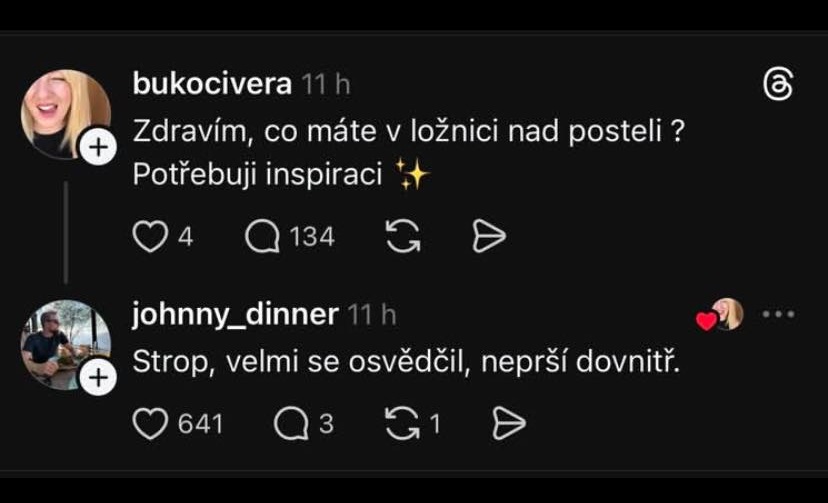The width and height of the screenshot is (828, 503).
Task: Repost johnny_dinner's reply
Action: [402, 424]
